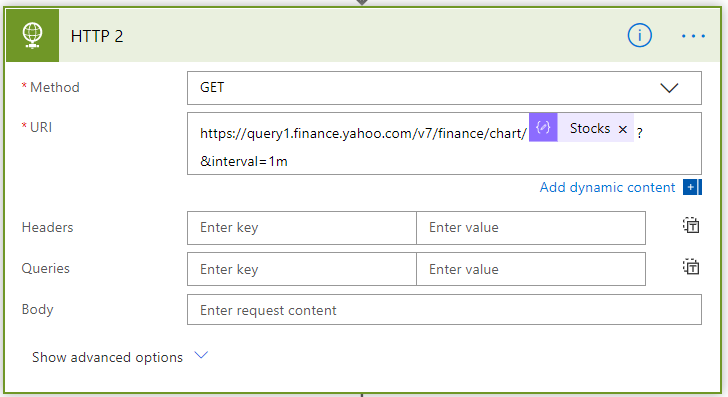Viewport: 728px width, 397px height.
Task: Remove the Stocks token from URI
Action: coord(623,130)
